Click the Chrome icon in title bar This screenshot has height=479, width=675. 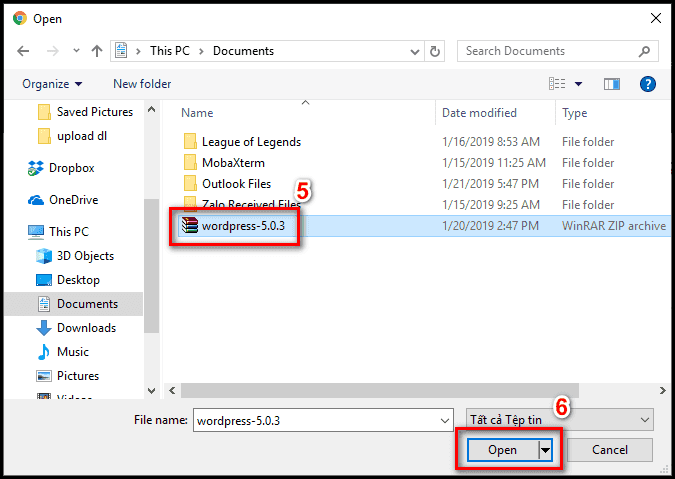point(20,19)
